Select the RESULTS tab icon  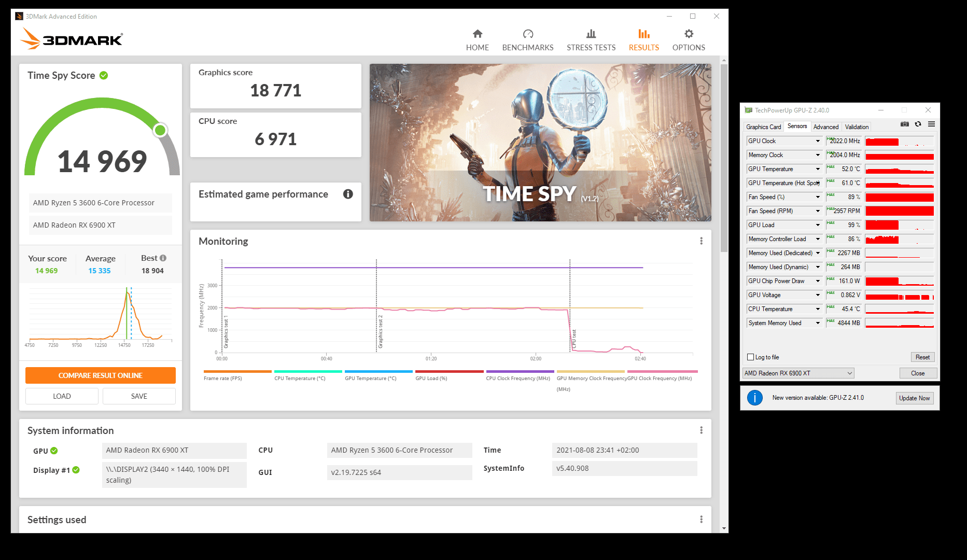coord(644,34)
